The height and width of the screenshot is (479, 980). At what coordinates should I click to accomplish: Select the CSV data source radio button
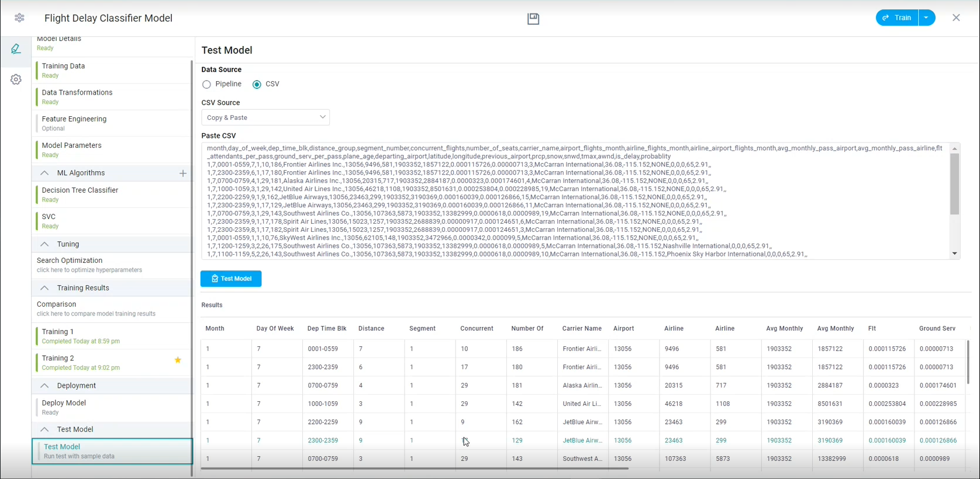pyautogui.click(x=257, y=85)
